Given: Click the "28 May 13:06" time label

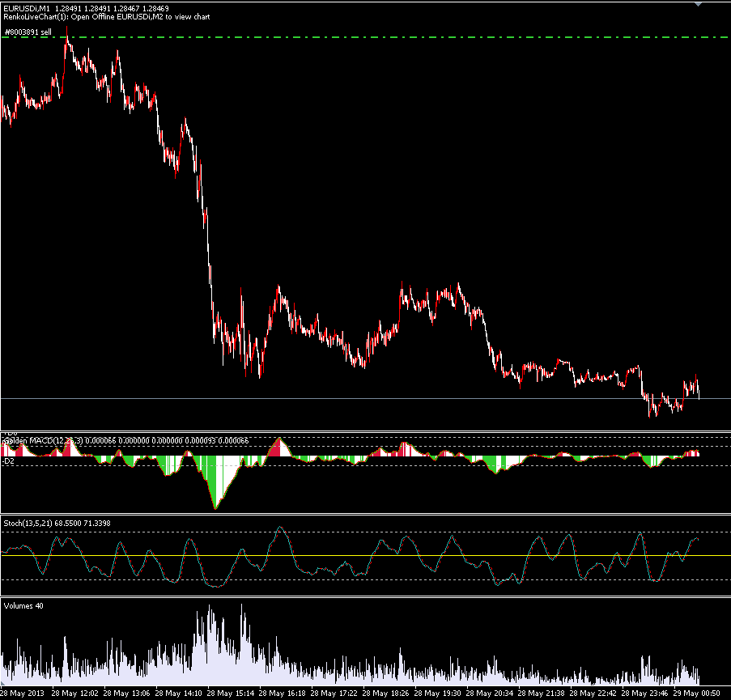Looking at the screenshot, I should point(126,693).
